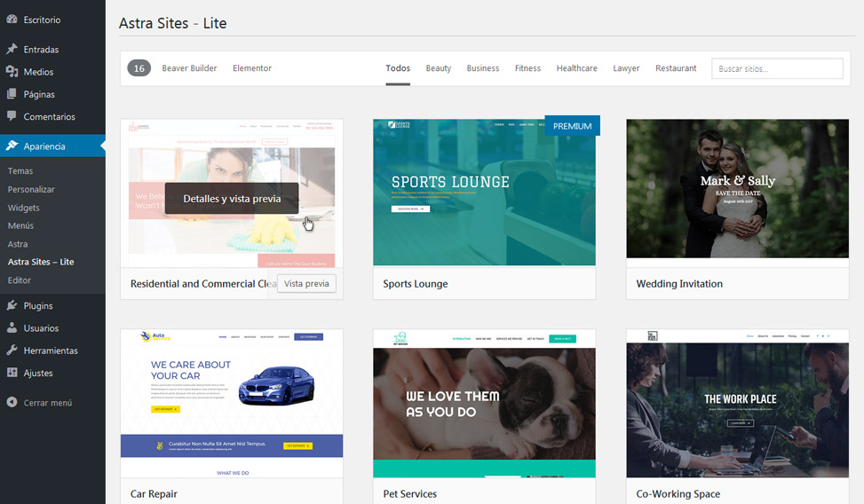Open Personalizar in Apariencia submenu

[31, 189]
